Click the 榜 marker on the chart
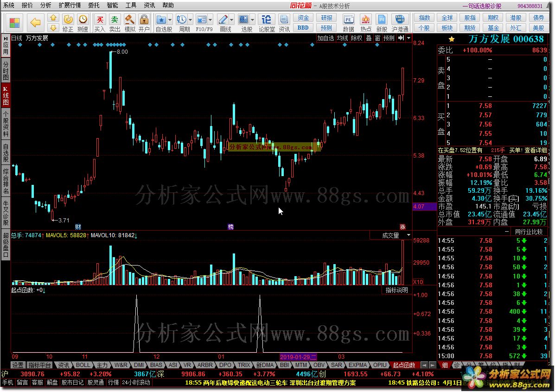 (x=231, y=227)
